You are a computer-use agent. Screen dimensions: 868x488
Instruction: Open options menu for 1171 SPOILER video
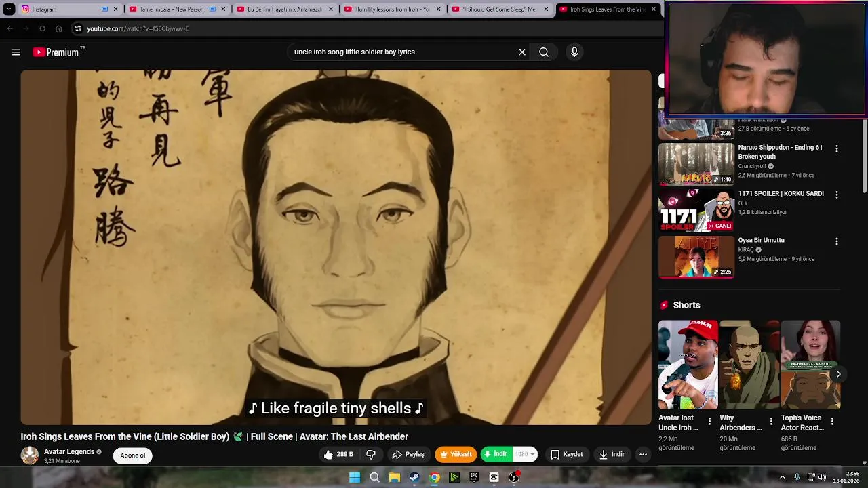pyautogui.click(x=836, y=195)
